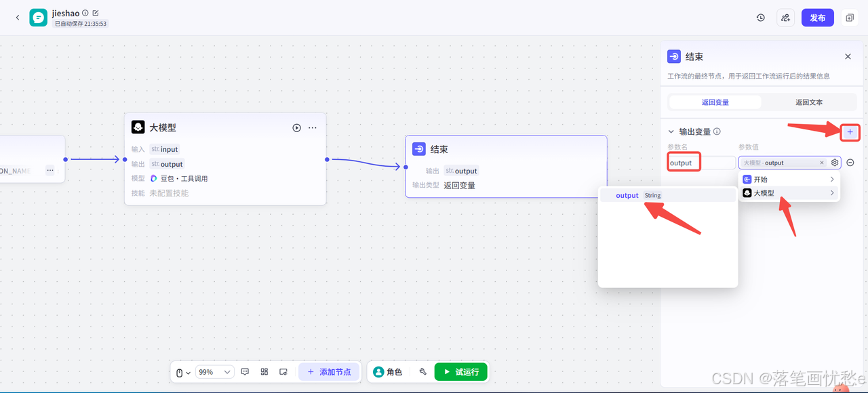Click the comment bubble icon in bottom toolbar
This screenshot has width=868, height=393.
(x=245, y=371)
